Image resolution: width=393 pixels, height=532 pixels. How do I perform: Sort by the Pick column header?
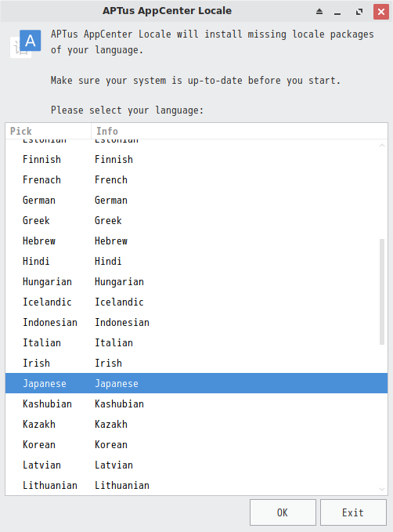(49, 131)
